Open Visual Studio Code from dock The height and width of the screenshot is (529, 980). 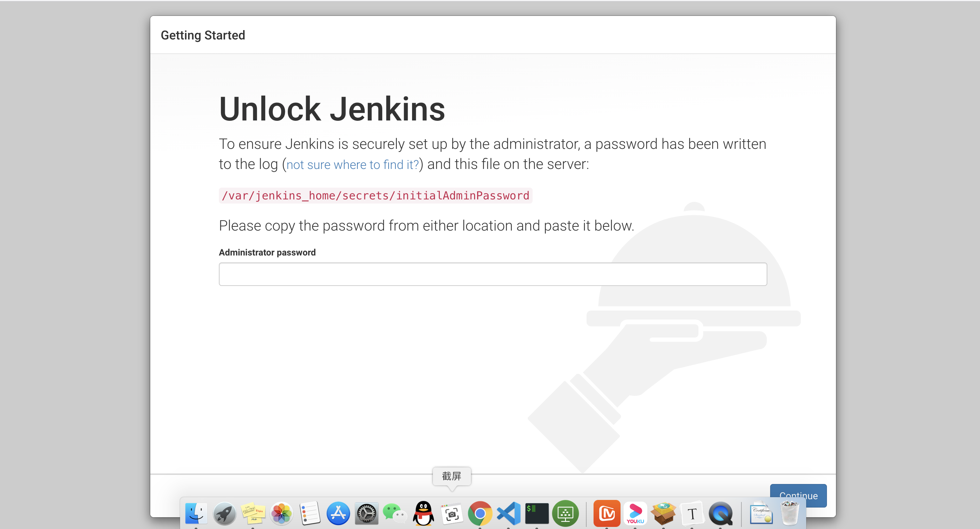[509, 513]
